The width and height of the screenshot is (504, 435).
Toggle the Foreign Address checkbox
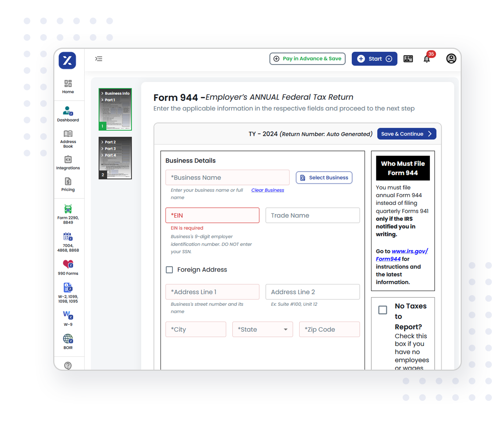pyautogui.click(x=169, y=269)
